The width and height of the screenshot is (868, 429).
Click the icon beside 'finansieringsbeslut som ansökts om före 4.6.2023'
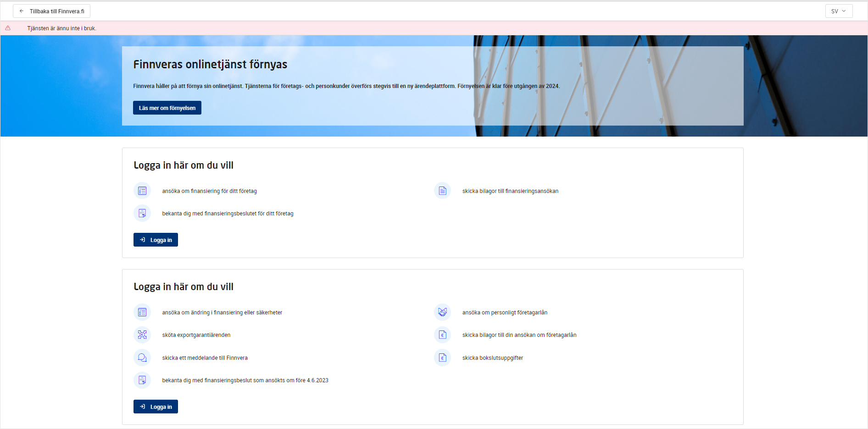click(x=142, y=380)
